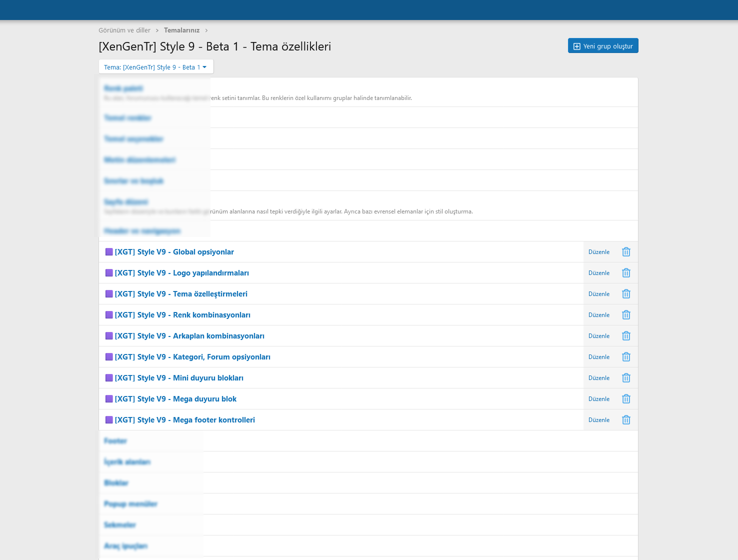Delete the Tema özelleştirmeleri group via trash icon
This screenshot has height=560, width=738.
tap(626, 294)
